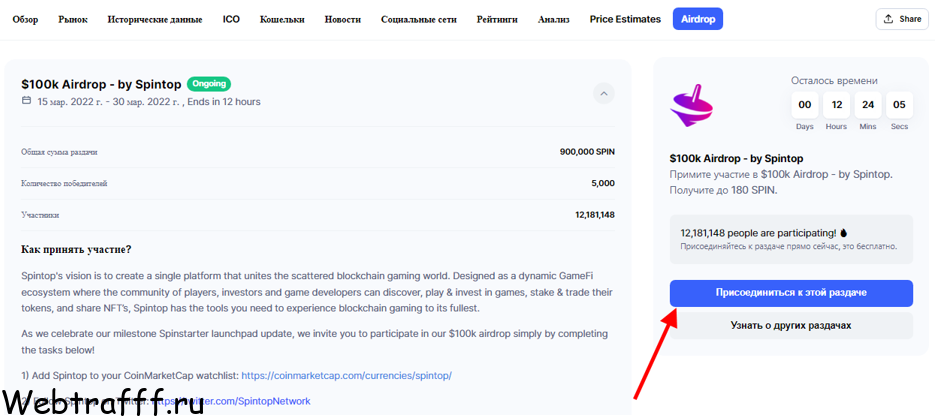Switch to the Социальные сети tab
This screenshot has height=417, width=935.
tap(419, 19)
